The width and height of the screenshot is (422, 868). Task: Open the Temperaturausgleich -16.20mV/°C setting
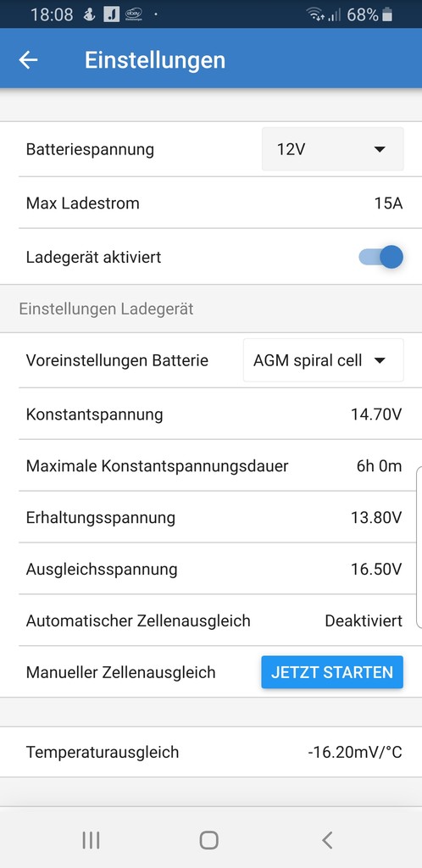click(x=211, y=753)
